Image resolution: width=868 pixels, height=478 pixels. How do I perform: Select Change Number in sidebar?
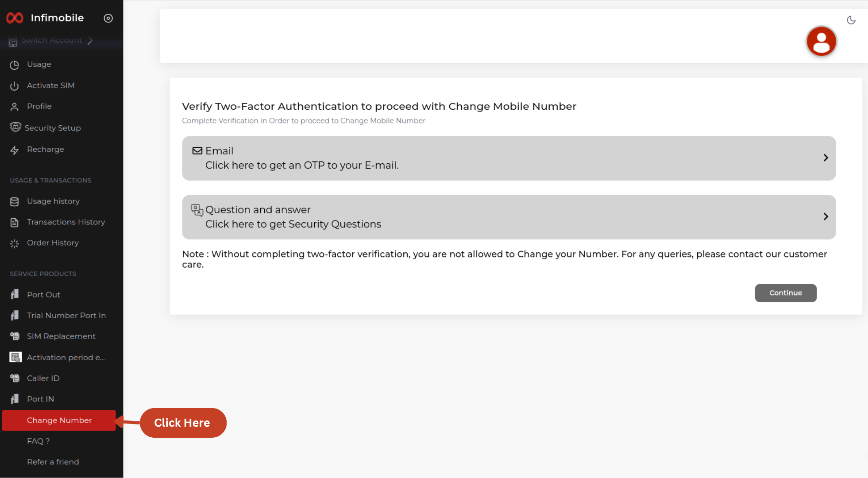point(59,420)
